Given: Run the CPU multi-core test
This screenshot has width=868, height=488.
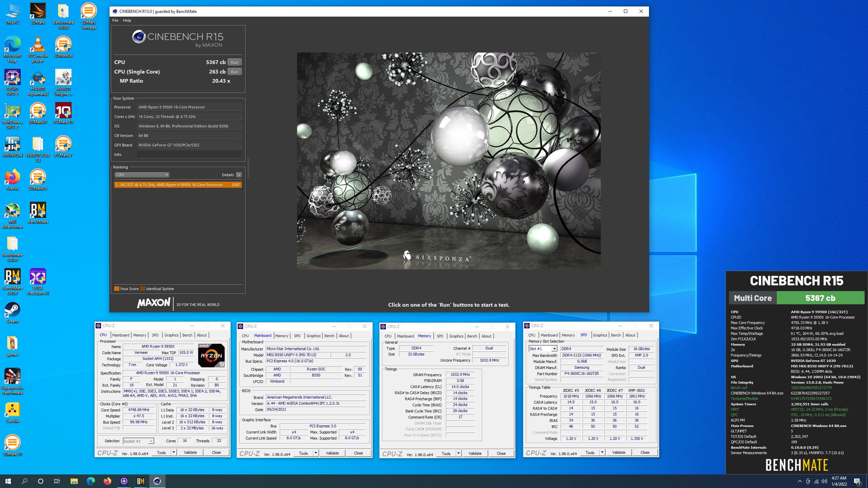Looking at the screenshot, I should point(234,62).
